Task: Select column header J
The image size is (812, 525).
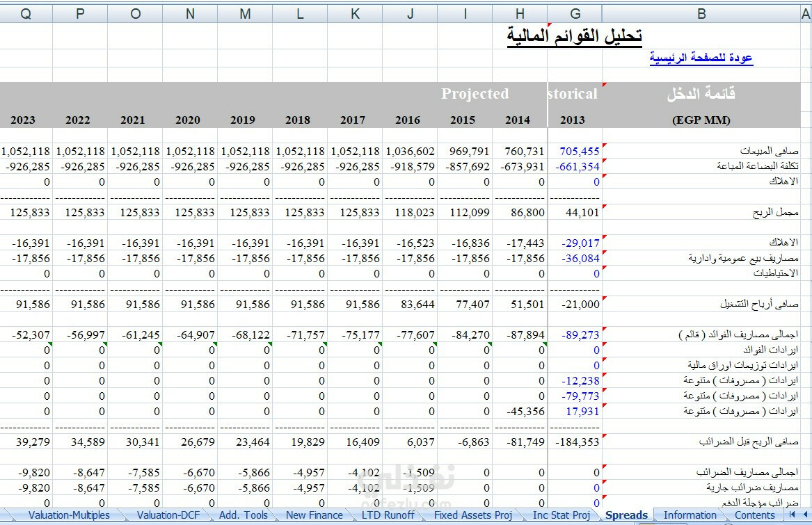Action: (410, 14)
